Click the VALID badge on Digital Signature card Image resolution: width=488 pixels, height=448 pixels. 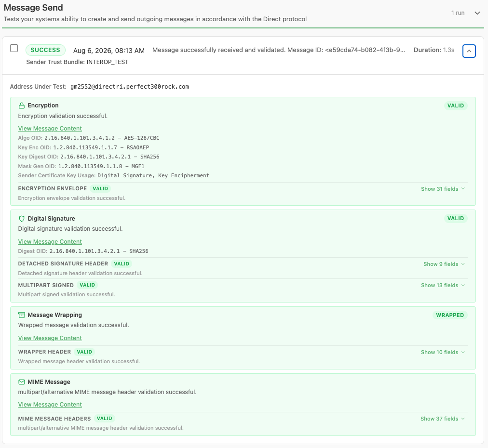tap(456, 218)
